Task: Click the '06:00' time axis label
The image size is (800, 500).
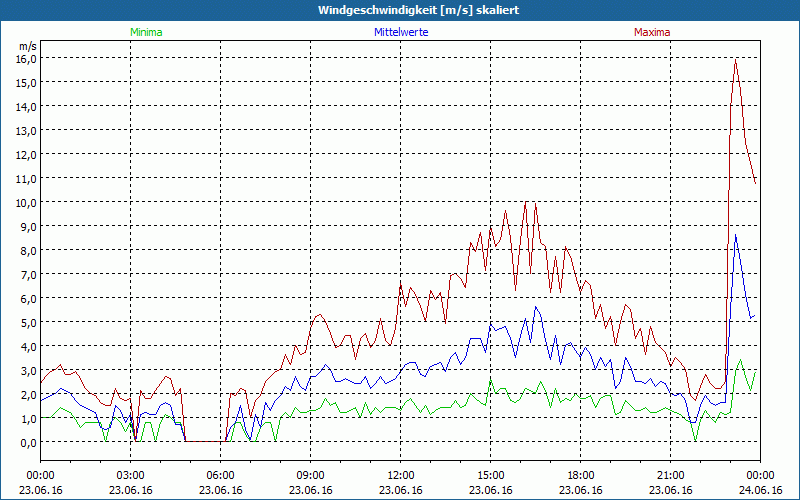Action: [220, 476]
